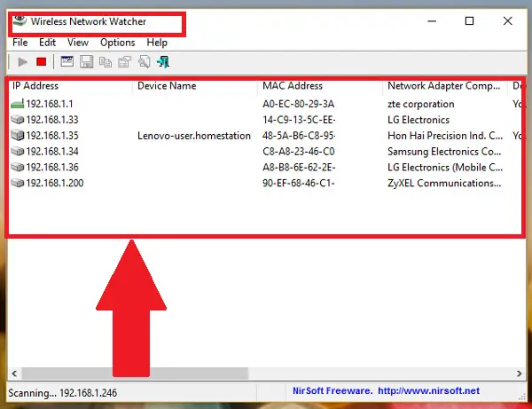Click the device icon beside 192.168.1.200

point(18,183)
